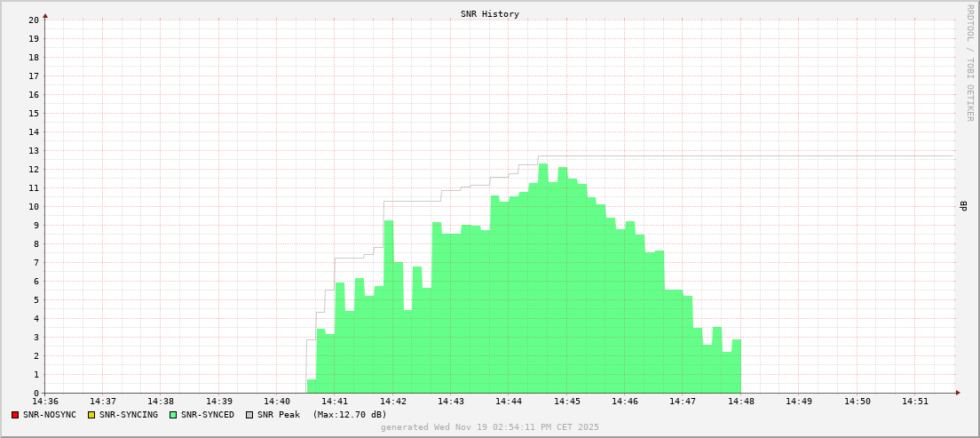Click the 14:41 time axis label

coord(335,402)
